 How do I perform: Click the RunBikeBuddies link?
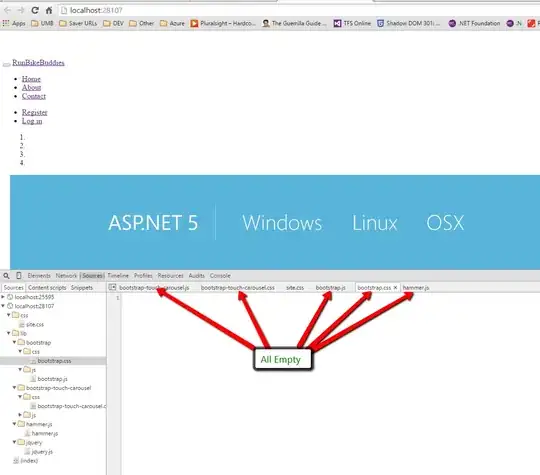coord(38,63)
